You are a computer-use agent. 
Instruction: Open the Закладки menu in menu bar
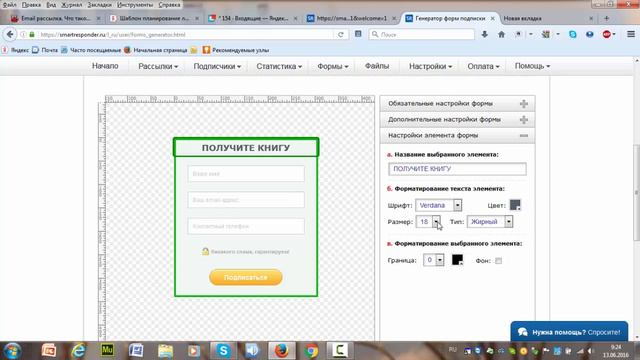(x=99, y=5)
